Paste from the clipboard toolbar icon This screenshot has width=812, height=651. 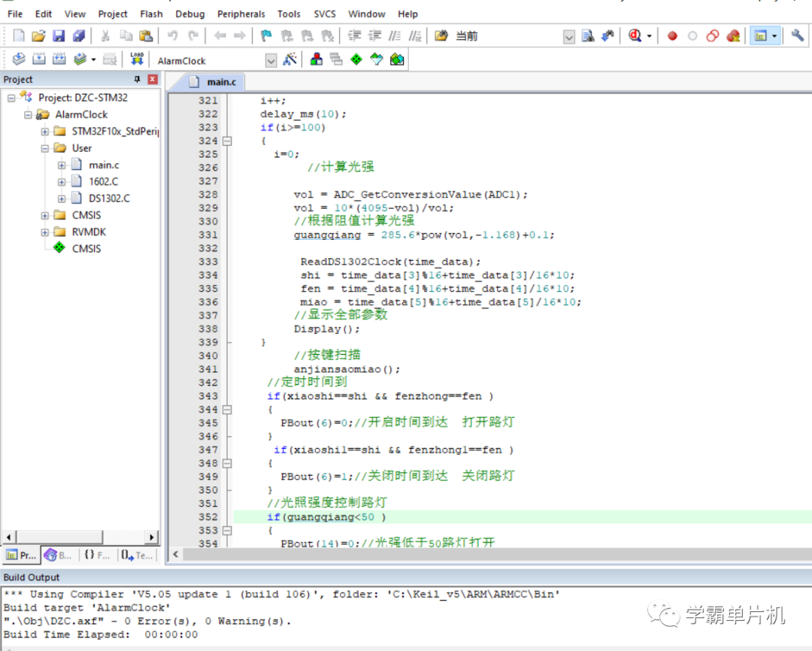click(147, 36)
